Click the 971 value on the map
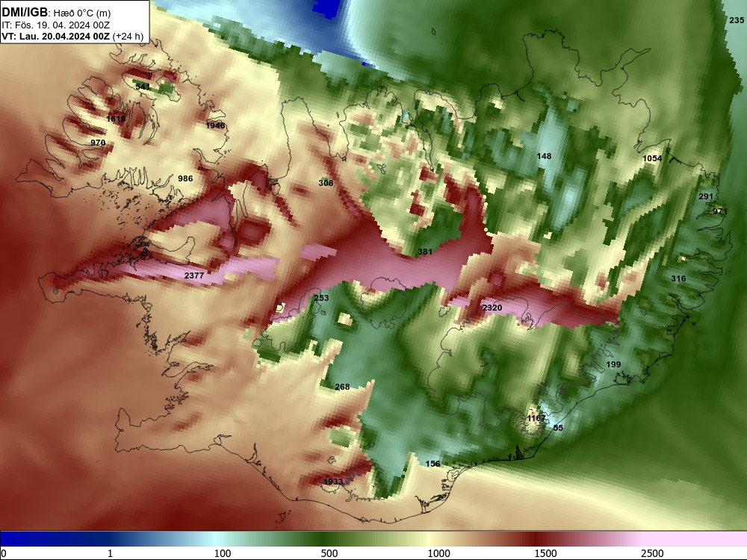The image size is (747, 560). coord(720,211)
